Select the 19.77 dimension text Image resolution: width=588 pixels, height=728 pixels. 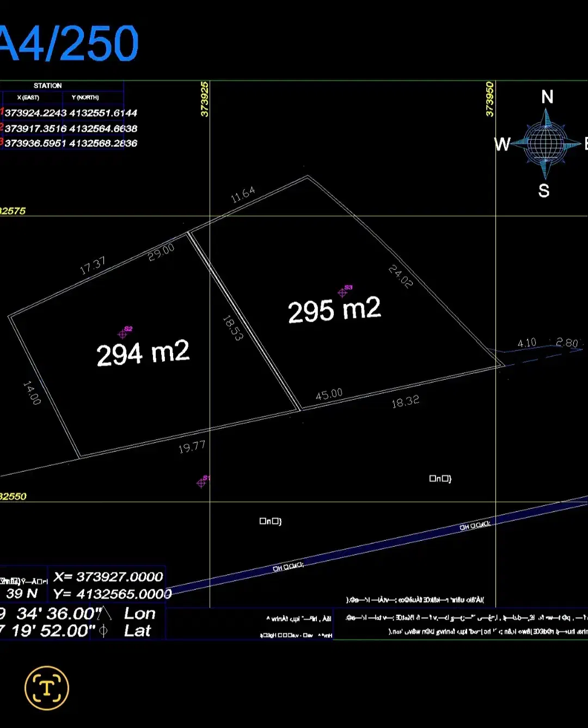[x=192, y=447]
